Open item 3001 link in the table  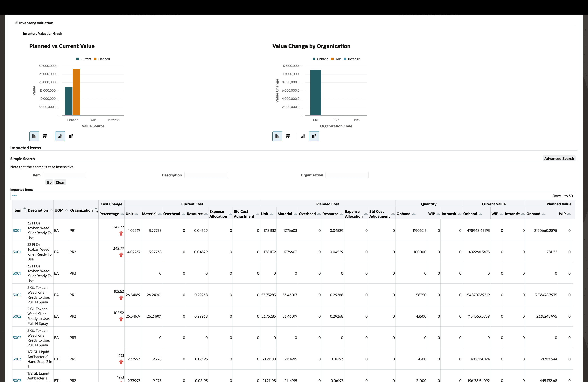coord(17,230)
